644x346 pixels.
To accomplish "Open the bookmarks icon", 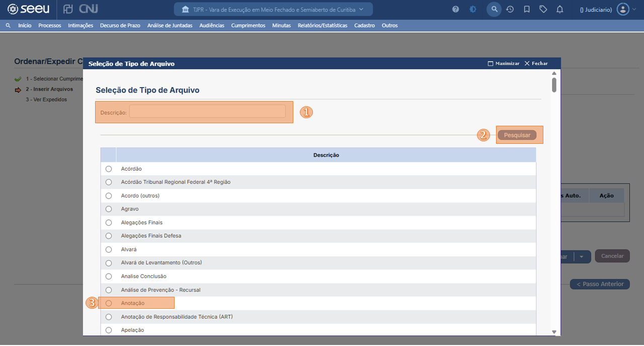I will tap(527, 10).
